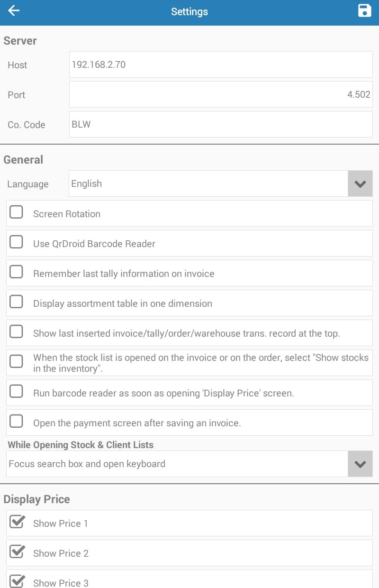Tap the back arrow icon

click(x=14, y=11)
